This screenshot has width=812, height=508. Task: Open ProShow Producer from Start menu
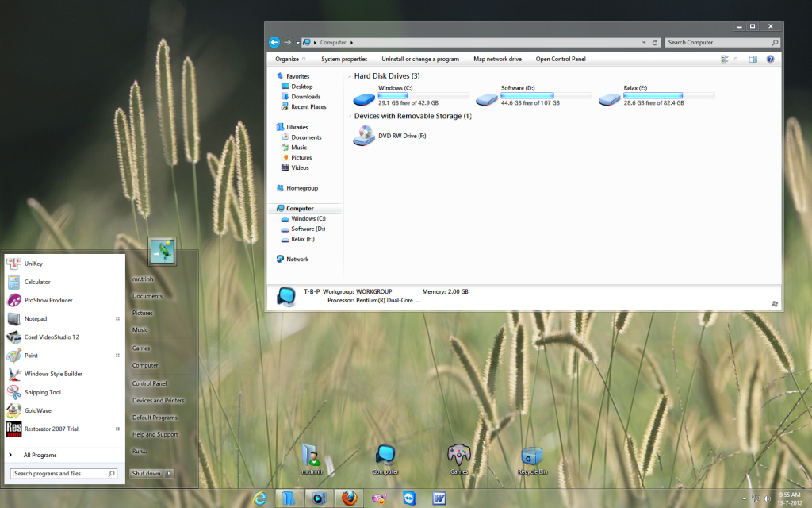48,300
